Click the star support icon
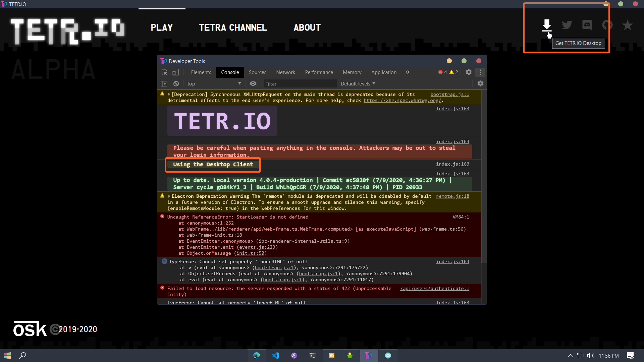Image resolution: width=644 pixels, height=362 pixels. click(628, 25)
